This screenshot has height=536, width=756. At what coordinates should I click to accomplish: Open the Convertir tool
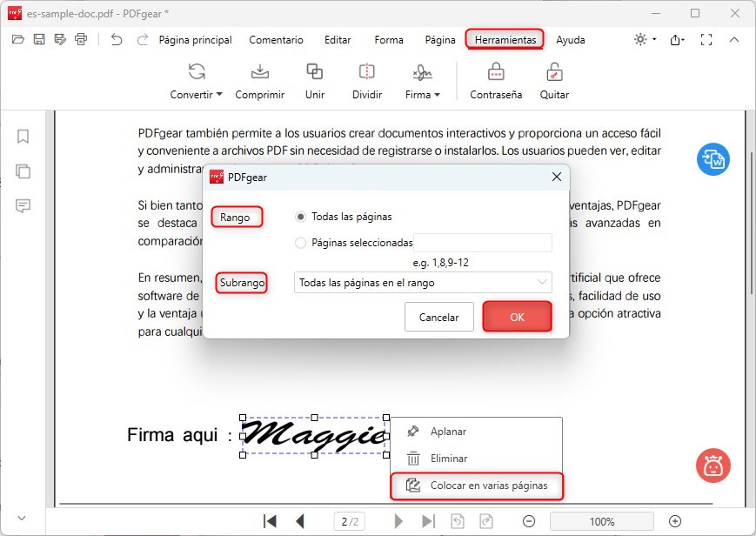[x=197, y=81]
